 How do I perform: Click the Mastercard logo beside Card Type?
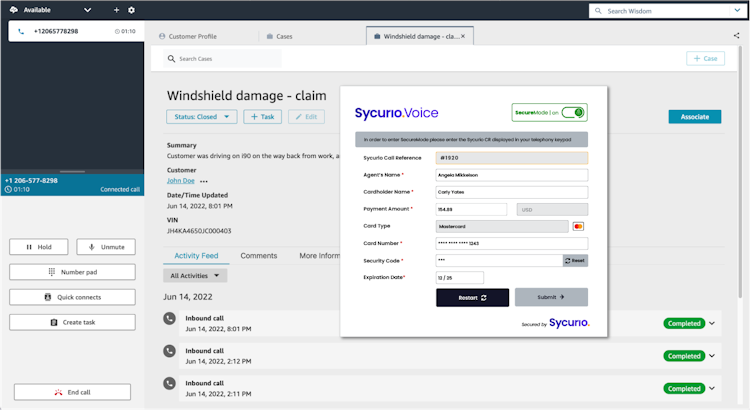[x=578, y=226]
